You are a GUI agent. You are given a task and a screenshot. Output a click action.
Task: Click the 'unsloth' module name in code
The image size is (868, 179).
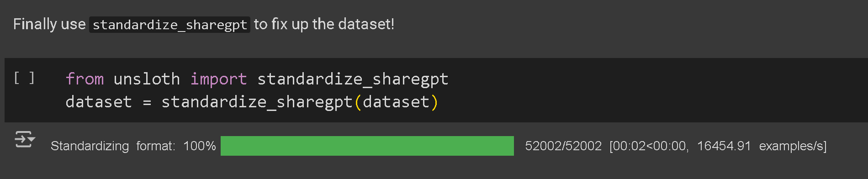tap(147, 79)
